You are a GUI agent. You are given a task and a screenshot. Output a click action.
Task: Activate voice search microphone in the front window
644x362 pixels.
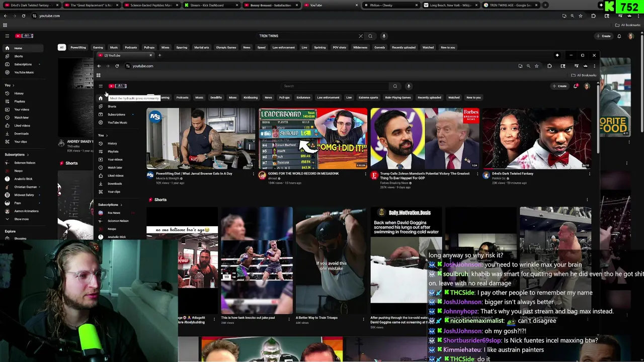[x=409, y=86]
